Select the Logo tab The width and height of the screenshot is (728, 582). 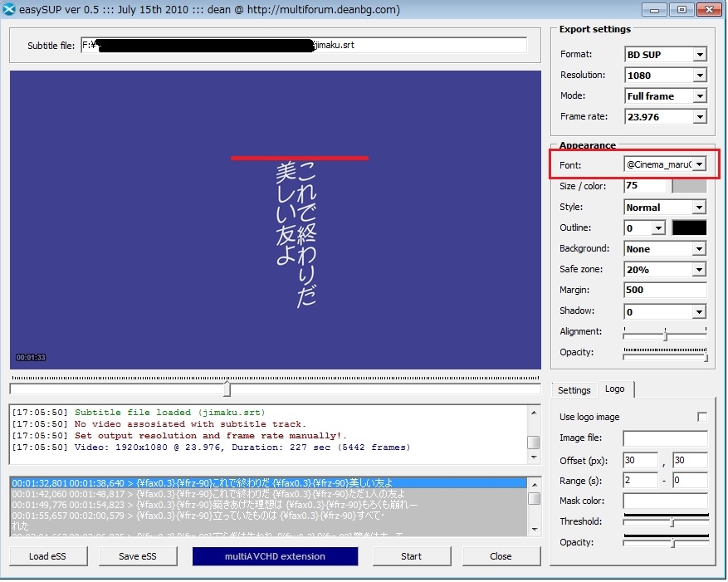tap(615, 389)
